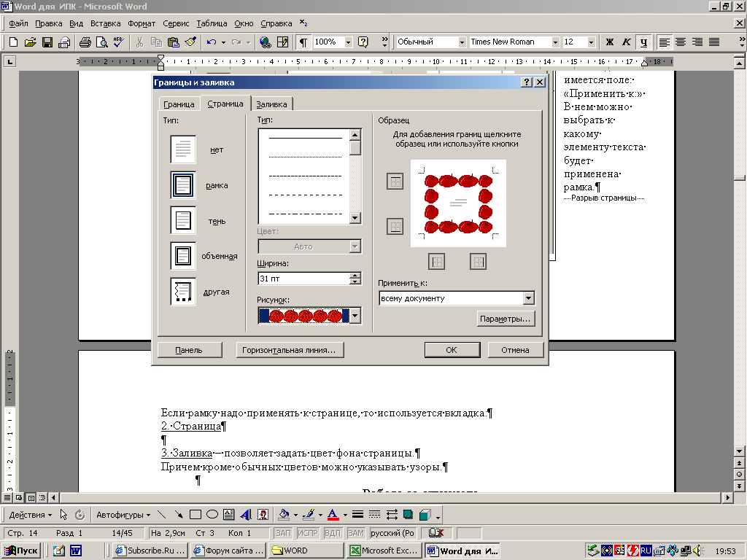The width and height of the screenshot is (747, 560).
Task: Open the Вставка menu
Action: point(105,23)
